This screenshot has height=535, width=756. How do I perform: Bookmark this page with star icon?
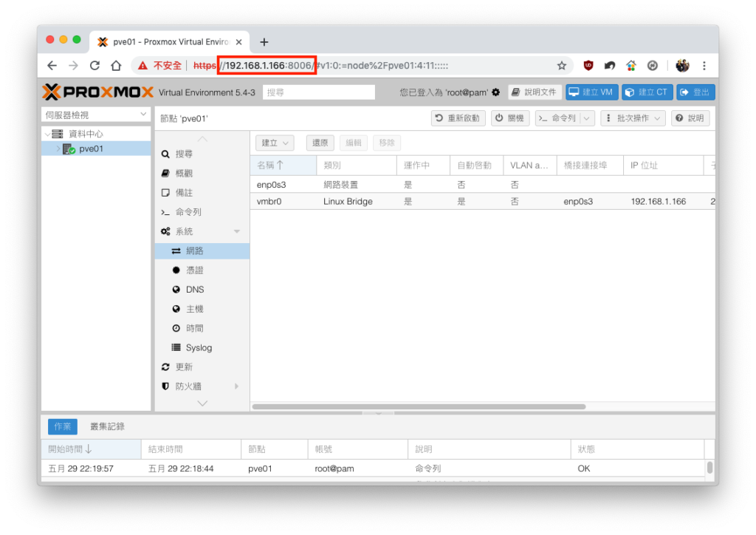click(562, 66)
